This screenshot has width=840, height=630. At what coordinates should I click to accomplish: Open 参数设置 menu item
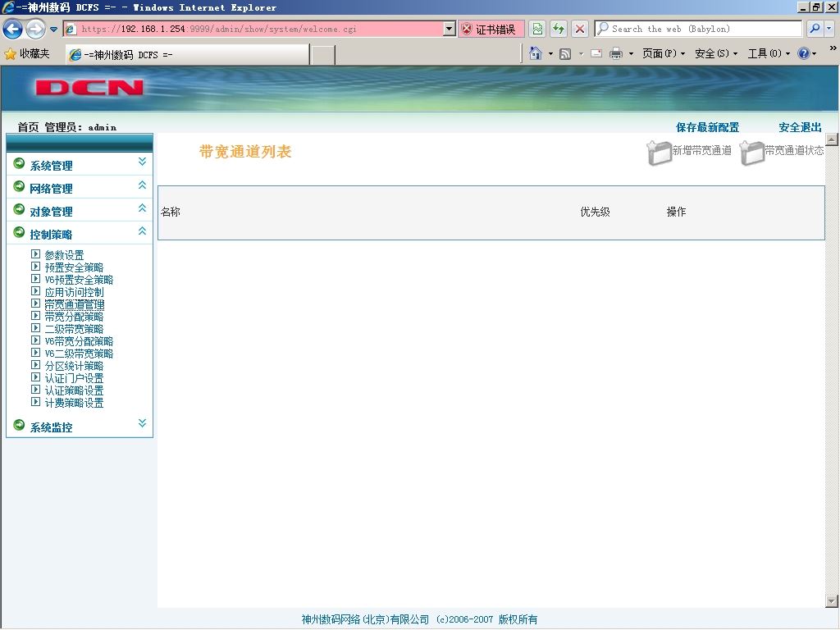point(64,255)
